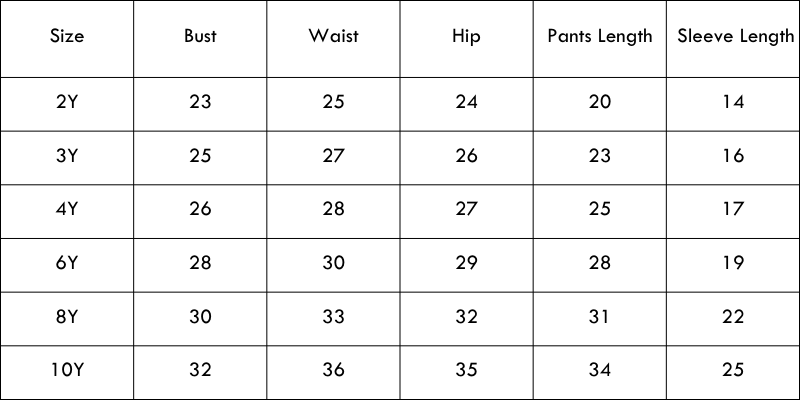Click the 2Y size row label
The image size is (800, 400).
(67, 101)
